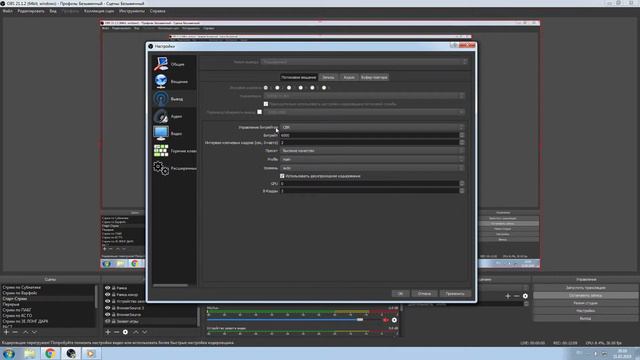Open the rescale output resolution dropdown
The image size is (640, 360).
tap(364, 112)
